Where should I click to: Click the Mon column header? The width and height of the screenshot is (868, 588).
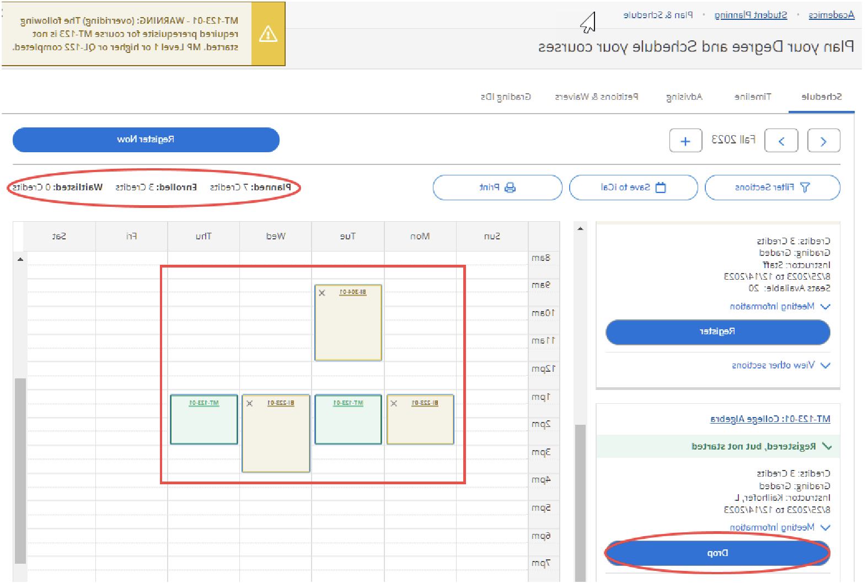(420, 236)
